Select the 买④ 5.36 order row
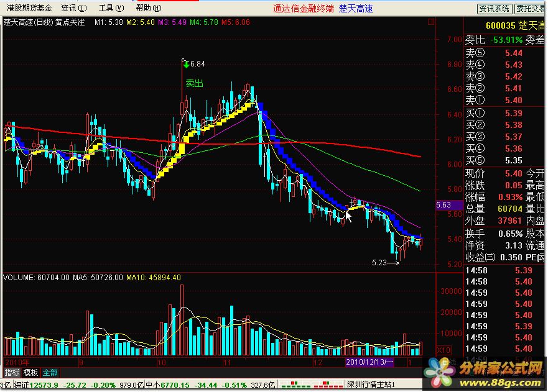Image resolution: width=548 pixels, height=392 pixels. pos(505,149)
